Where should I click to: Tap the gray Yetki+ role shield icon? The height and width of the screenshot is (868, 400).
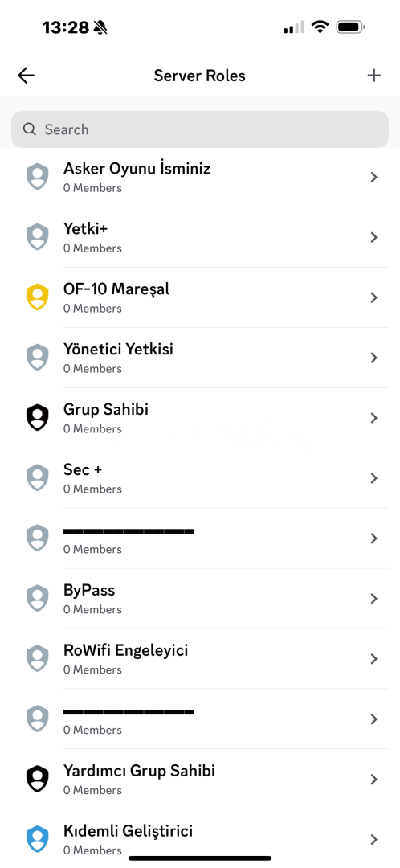click(x=37, y=237)
